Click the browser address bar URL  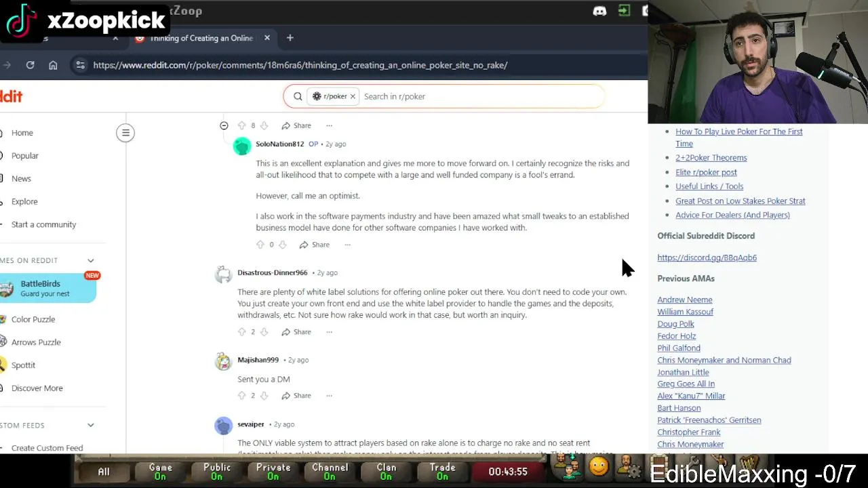[x=300, y=65]
